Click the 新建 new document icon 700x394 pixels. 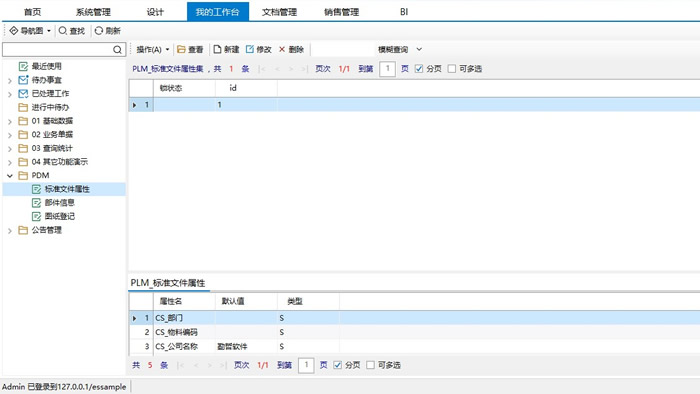pos(217,49)
